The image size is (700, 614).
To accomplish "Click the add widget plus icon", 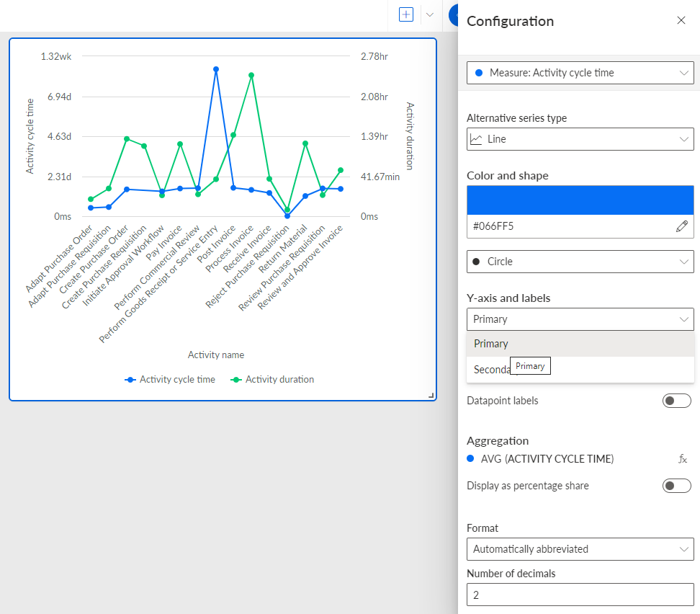I will 405,14.
